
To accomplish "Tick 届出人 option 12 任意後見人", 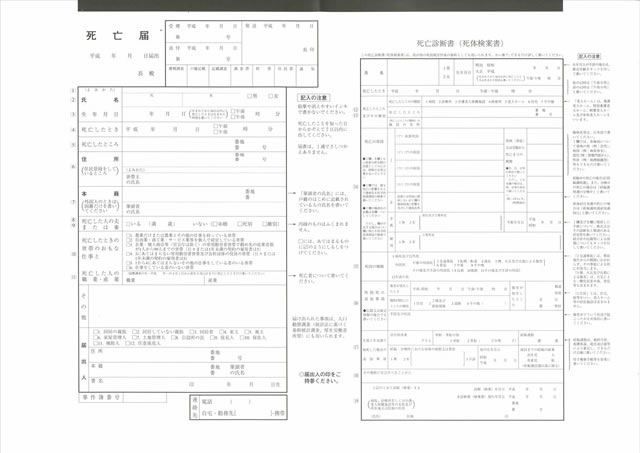I will 128,343.
